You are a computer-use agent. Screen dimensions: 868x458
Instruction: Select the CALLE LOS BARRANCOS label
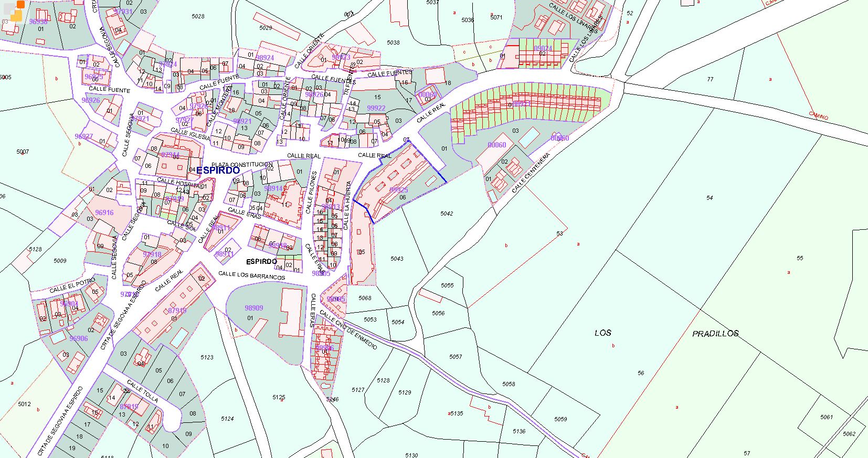coord(251,275)
